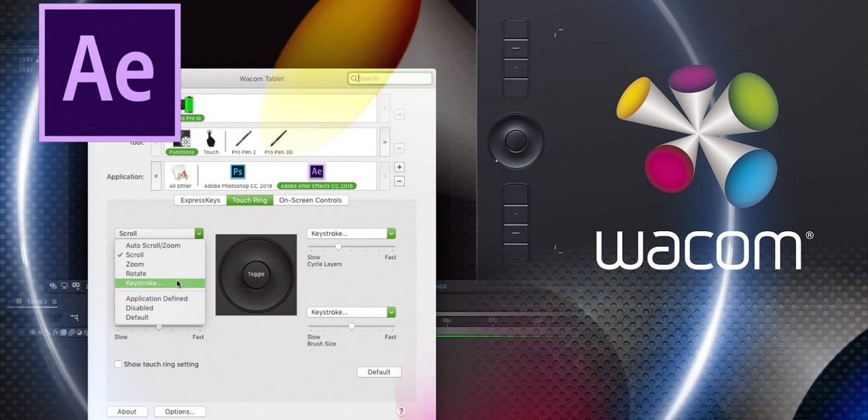This screenshot has width=868, height=420.
Task: Click the Search field
Action: 389,78
